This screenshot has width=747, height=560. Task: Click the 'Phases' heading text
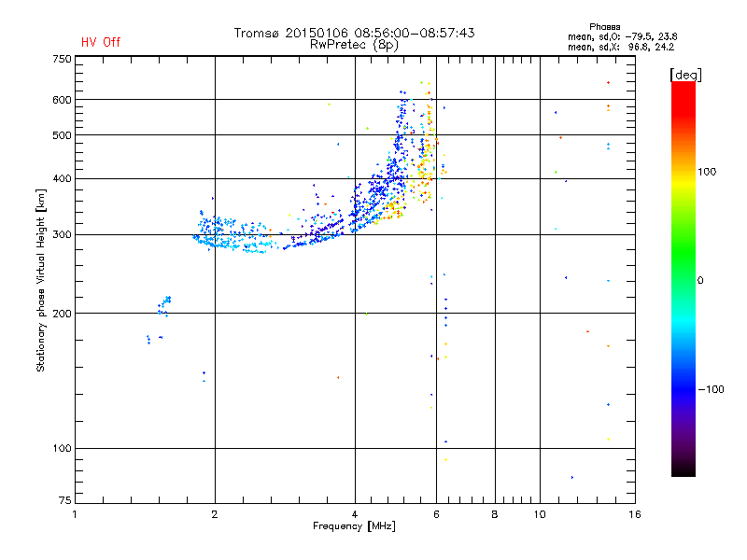pyautogui.click(x=604, y=27)
